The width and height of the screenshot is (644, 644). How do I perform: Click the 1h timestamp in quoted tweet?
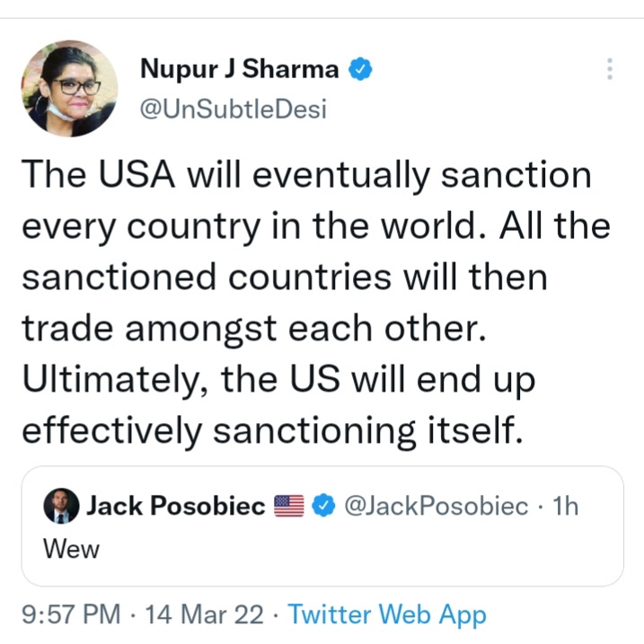pyautogui.click(x=567, y=507)
